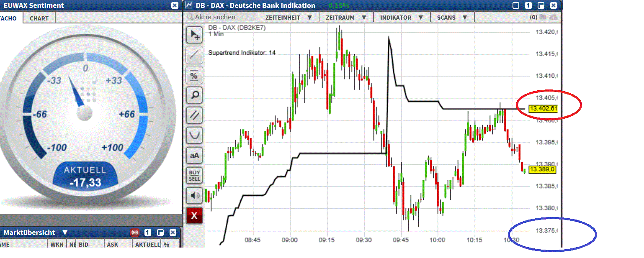Screen dimensions: 644x258
Task: Activate the percent measurement tool
Action: click(x=194, y=75)
